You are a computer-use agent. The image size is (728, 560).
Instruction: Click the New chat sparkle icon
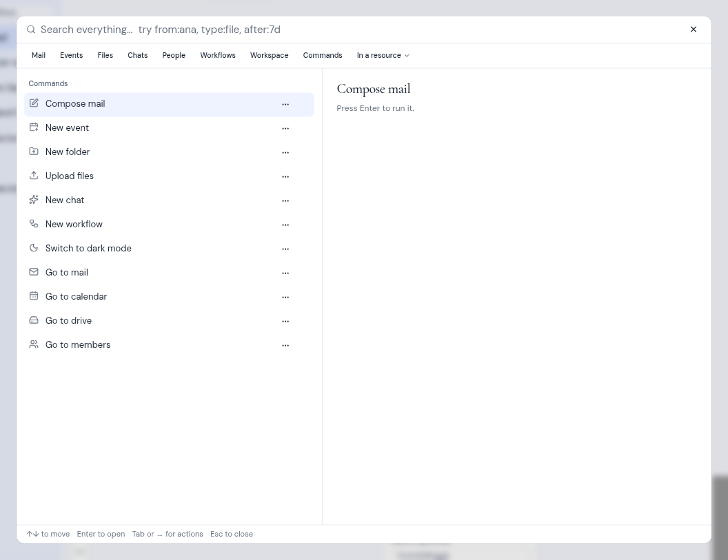coord(34,200)
